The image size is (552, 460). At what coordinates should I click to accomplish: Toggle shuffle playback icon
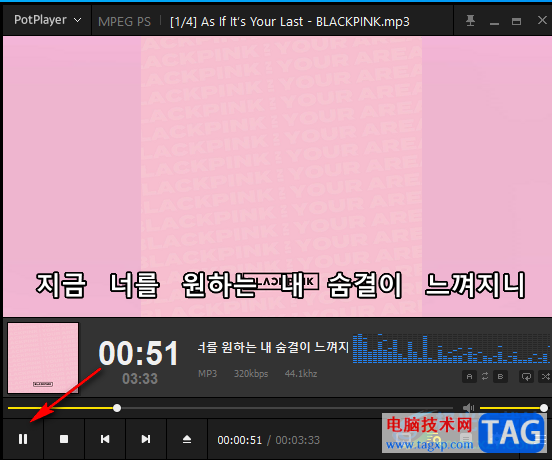point(545,377)
